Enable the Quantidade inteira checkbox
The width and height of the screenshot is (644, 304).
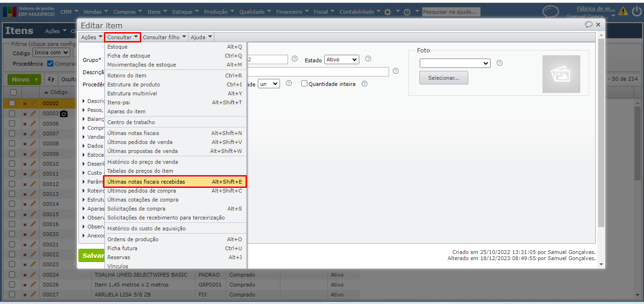(304, 84)
